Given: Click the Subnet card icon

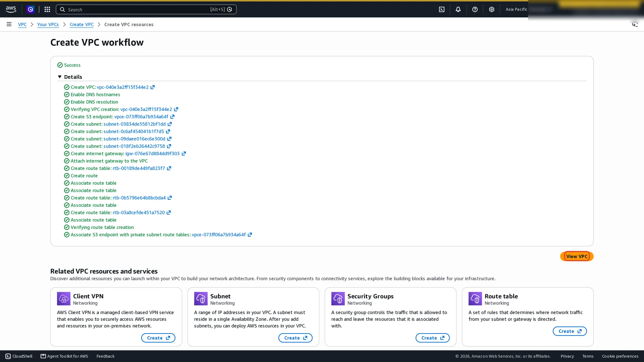Looking at the screenshot, I should (201, 299).
